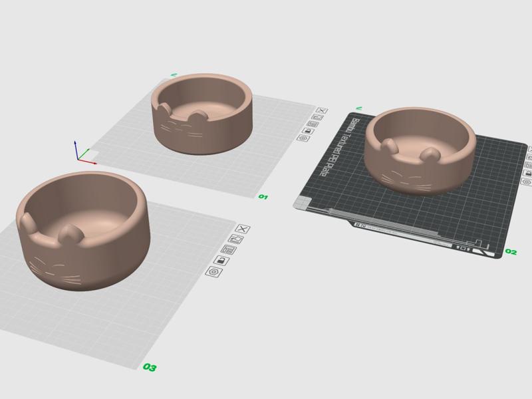
Task: Remove plate 03 with its X icon
Action: pos(242,229)
